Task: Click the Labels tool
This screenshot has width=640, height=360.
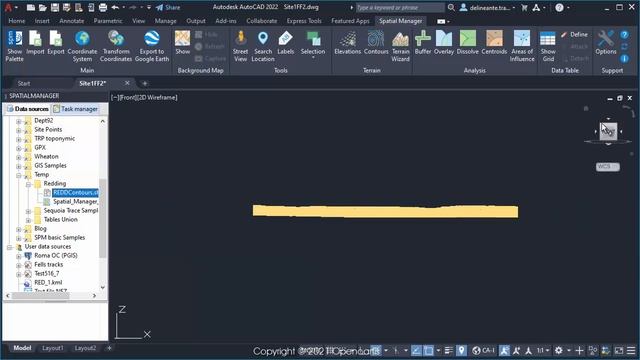Action: pos(285,42)
